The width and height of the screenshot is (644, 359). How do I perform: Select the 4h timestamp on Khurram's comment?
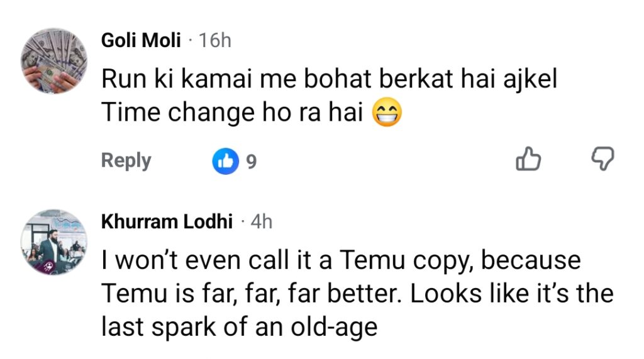(262, 221)
